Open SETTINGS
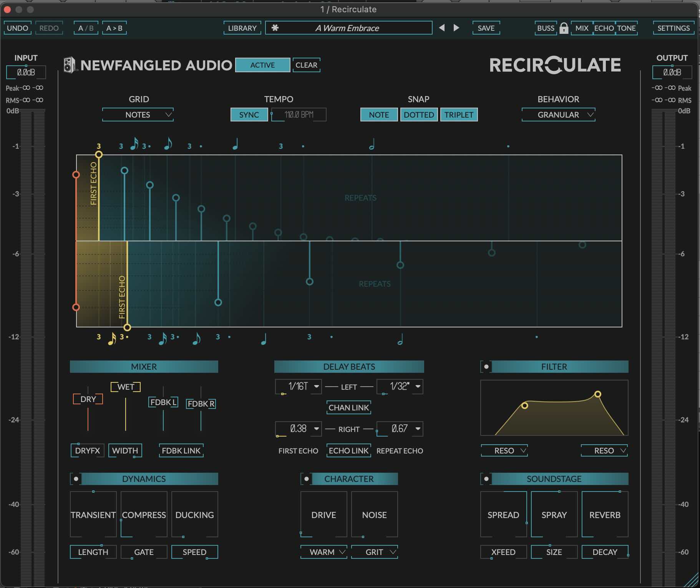The width and height of the screenshot is (700, 588). [673, 28]
